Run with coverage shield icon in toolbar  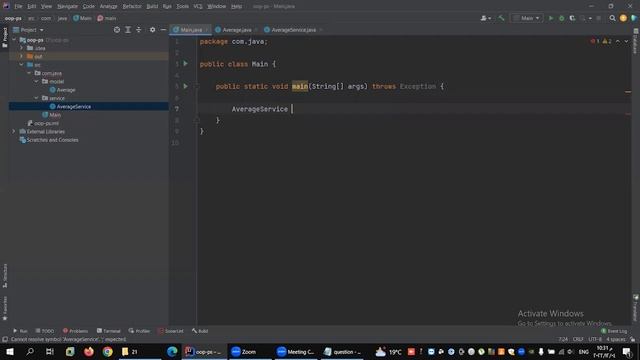tap(572, 18)
